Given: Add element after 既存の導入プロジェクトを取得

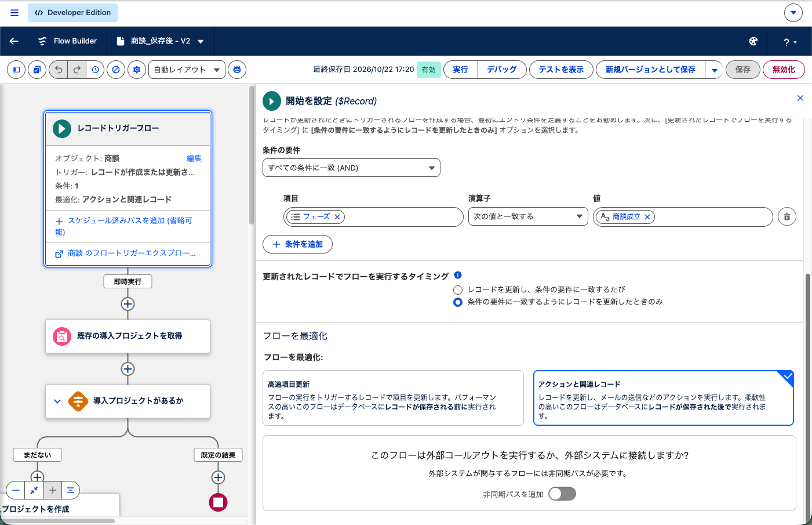Looking at the screenshot, I should (128, 369).
